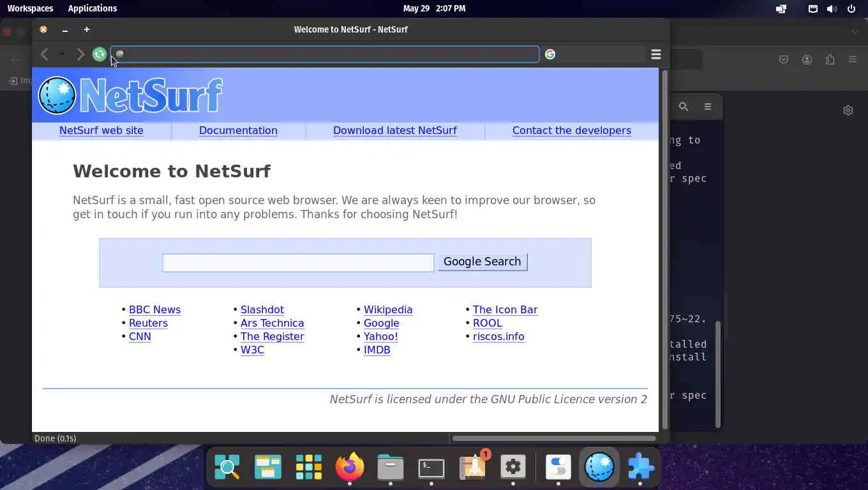
Task: Open the toggle-switch tweaks icon in the dock
Action: 558,468
